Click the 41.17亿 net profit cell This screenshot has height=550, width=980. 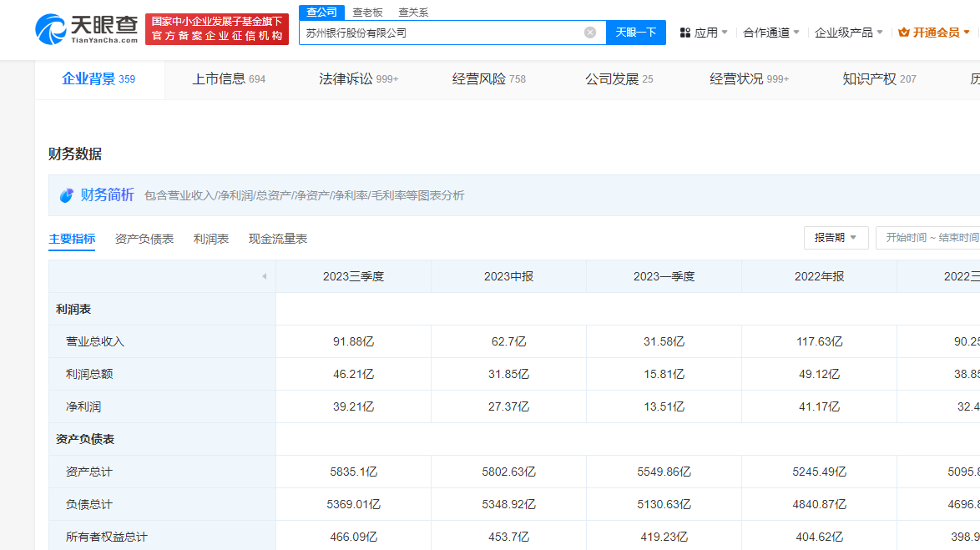tap(819, 407)
